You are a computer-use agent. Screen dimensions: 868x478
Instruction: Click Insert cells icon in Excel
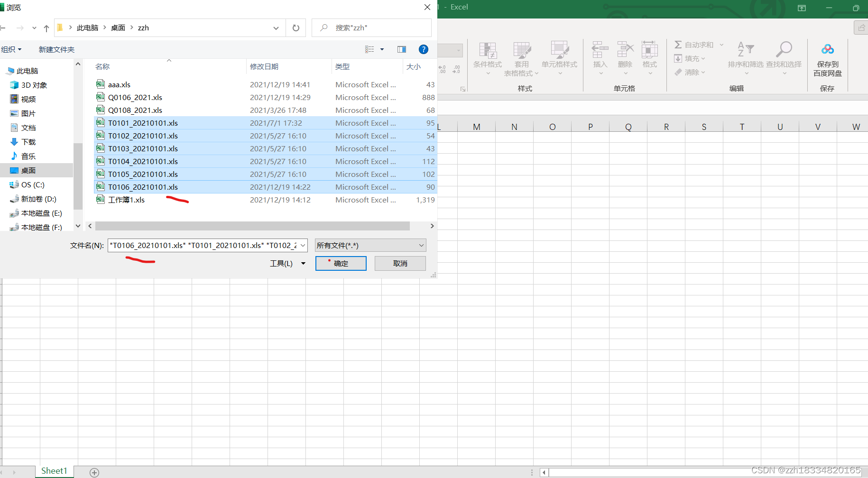[x=600, y=58]
